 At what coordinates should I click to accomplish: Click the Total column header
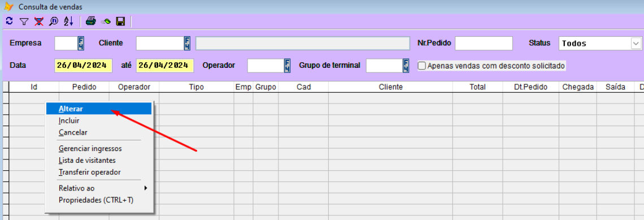(478, 87)
